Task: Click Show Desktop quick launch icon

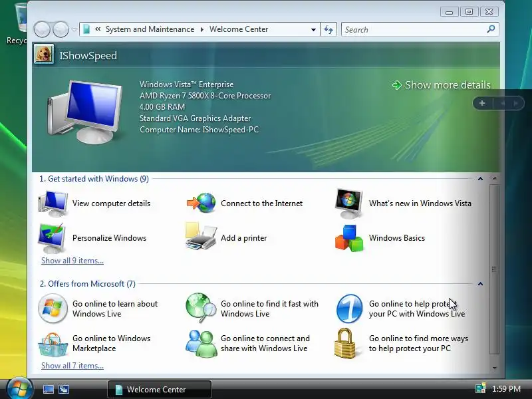Action: coord(48,389)
